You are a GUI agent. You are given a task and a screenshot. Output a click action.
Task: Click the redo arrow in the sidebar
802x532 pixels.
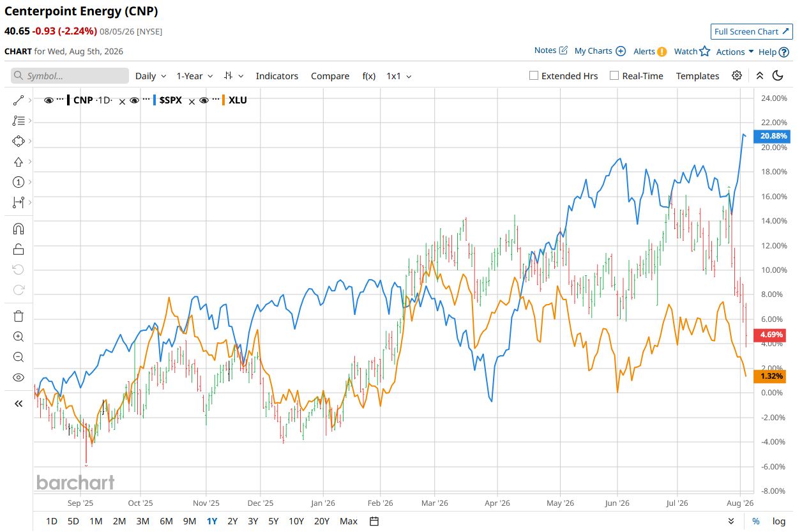pyautogui.click(x=18, y=290)
